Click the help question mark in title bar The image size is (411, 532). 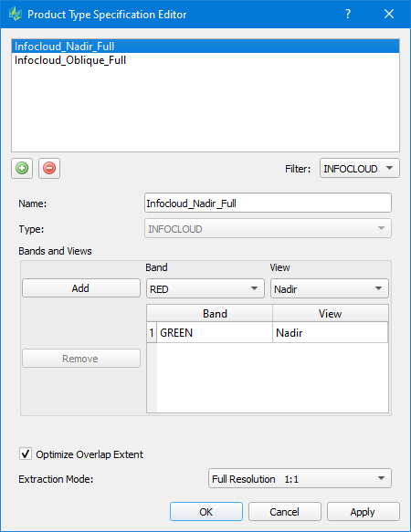point(348,14)
